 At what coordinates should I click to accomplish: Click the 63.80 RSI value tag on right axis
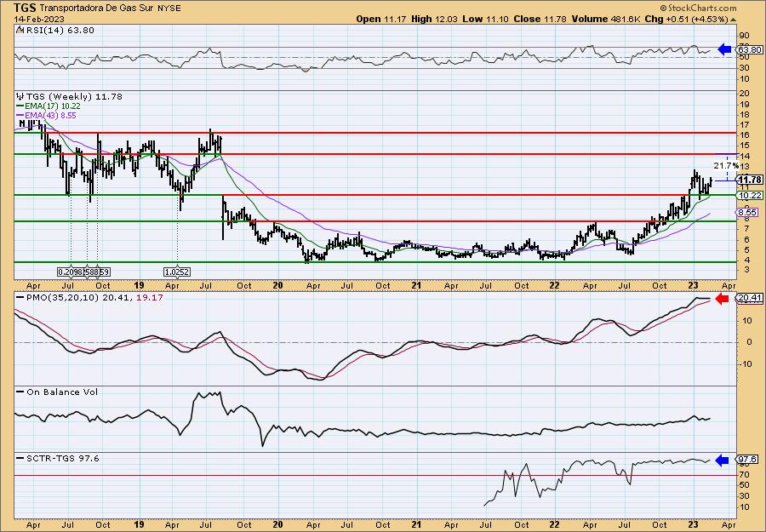pyautogui.click(x=750, y=50)
